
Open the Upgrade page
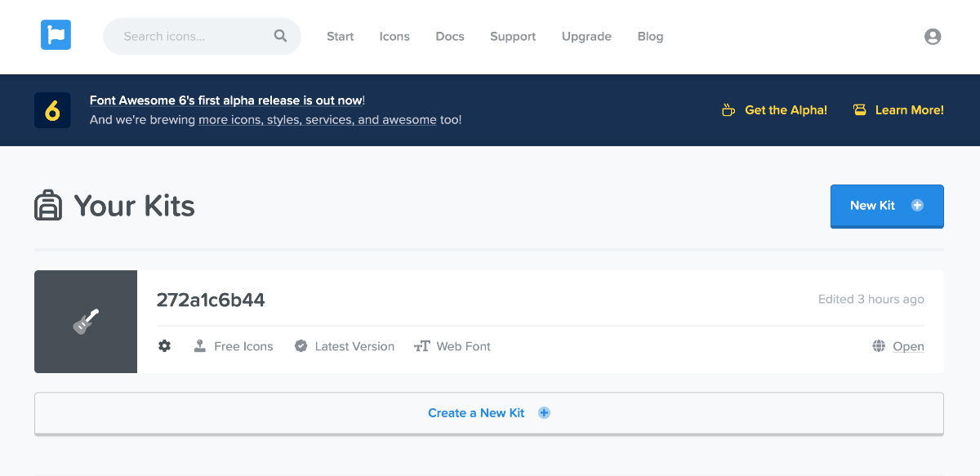pyautogui.click(x=586, y=36)
